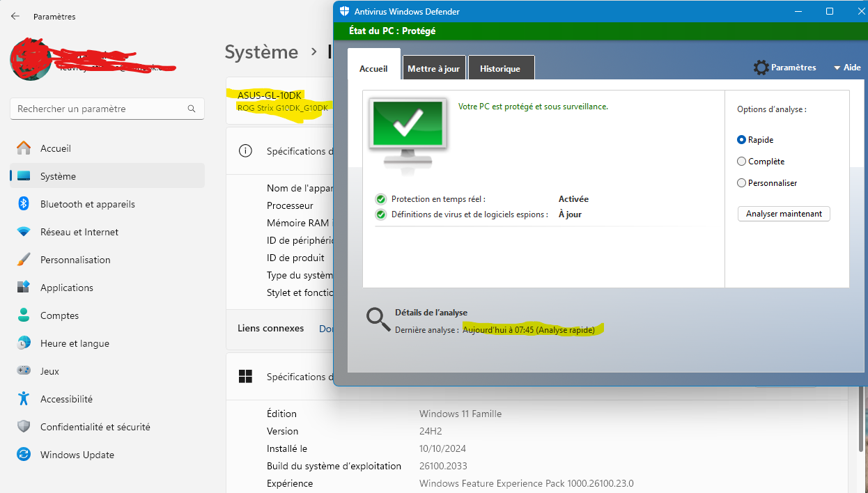The width and height of the screenshot is (868, 493).
Task: Switch to the Historique tab
Action: point(500,68)
